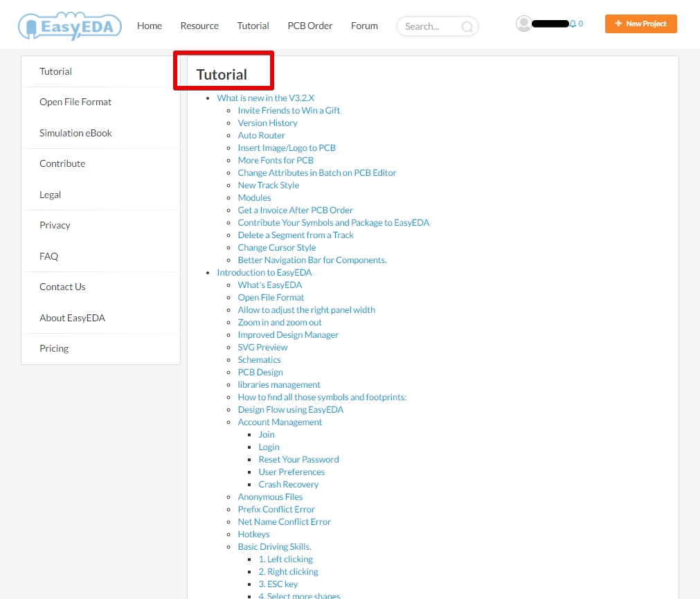Open the PCB Order menu item
The height and width of the screenshot is (599, 700).
309,26
